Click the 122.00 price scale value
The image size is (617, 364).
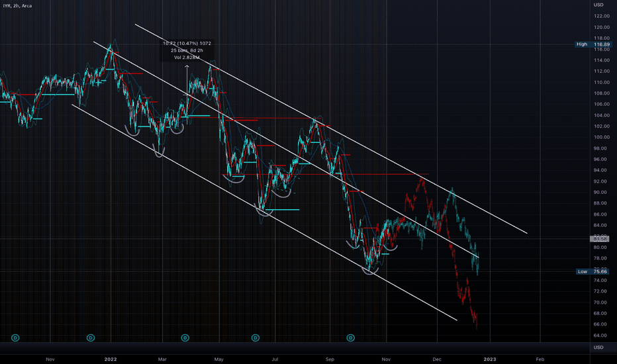click(x=602, y=16)
